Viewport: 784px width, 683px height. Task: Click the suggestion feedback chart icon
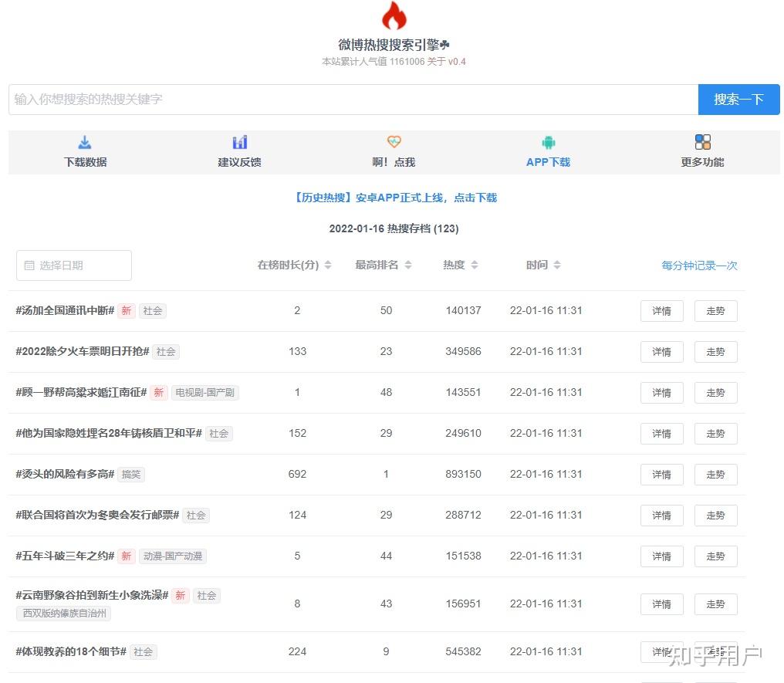coord(239,143)
